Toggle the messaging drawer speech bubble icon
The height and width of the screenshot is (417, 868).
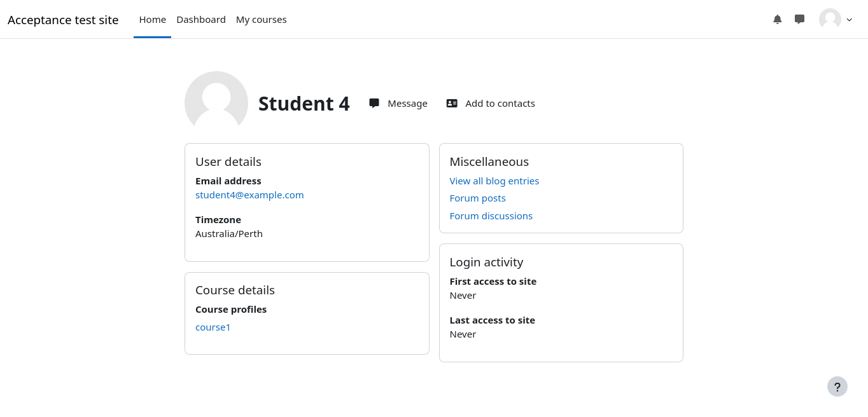point(799,19)
